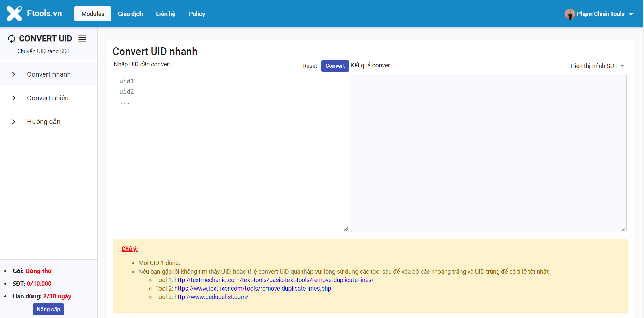This screenshot has width=644, height=318.
Task: Expand the Hướng dẫn chevron arrow
Action: [x=14, y=122]
